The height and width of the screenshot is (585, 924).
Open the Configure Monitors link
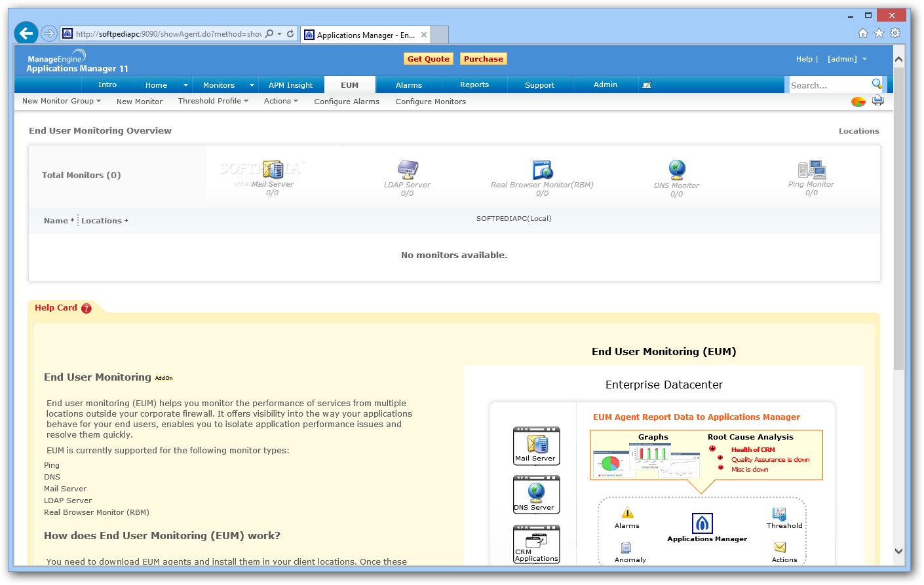[x=431, y=102]
